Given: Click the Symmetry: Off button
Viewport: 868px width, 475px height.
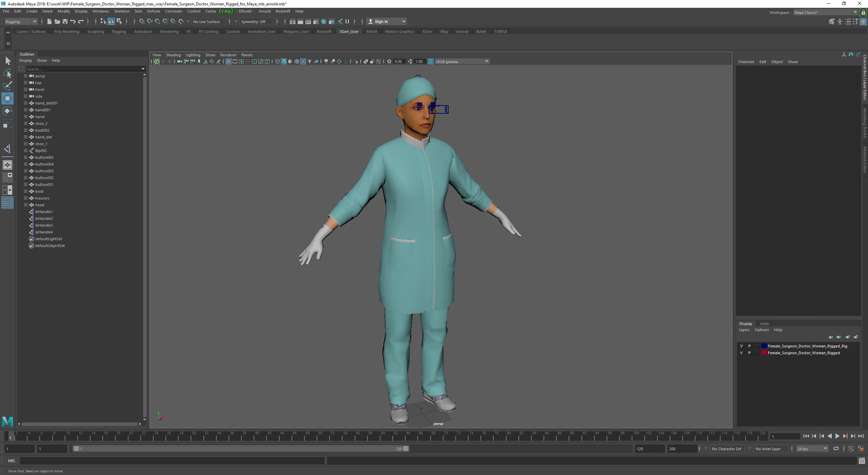Looking at the screenshot, I should (256, 21).
